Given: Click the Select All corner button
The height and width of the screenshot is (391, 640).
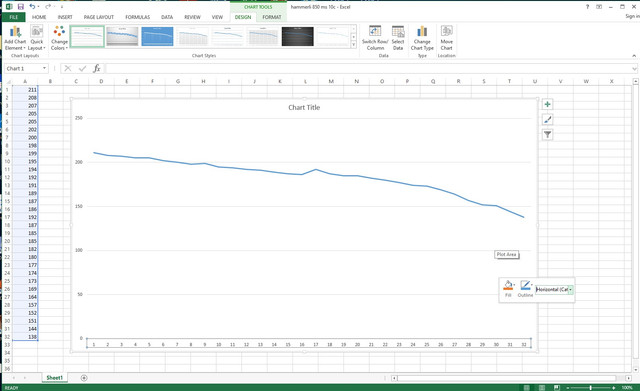Looking at the screenshot, I should 7,81.
